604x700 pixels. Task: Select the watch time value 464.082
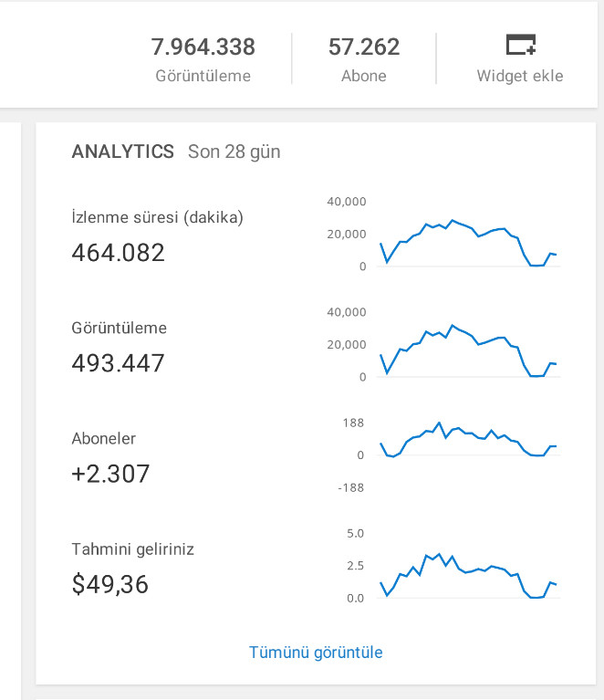pos(118,252)
